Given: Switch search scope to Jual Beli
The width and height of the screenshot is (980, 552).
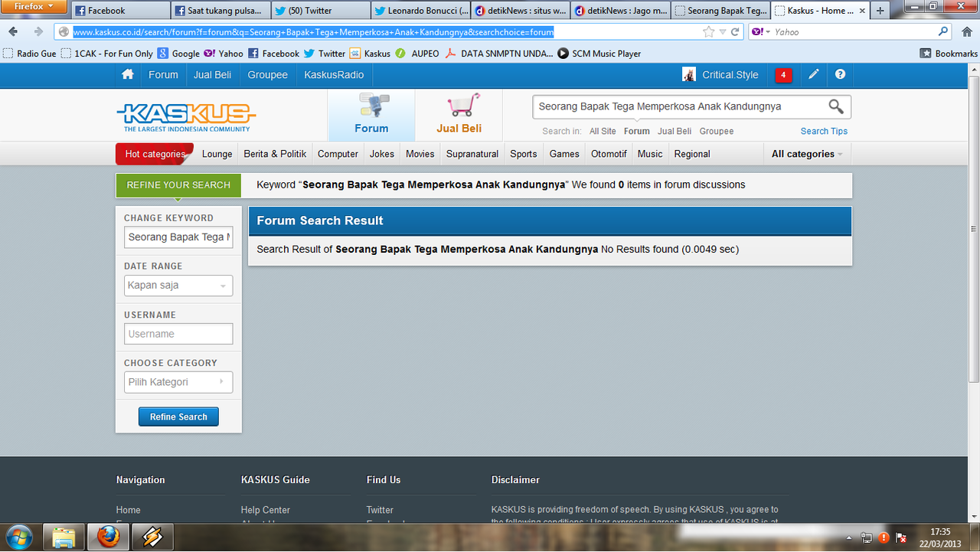Looking at the screenshot, I should [674, 131].
